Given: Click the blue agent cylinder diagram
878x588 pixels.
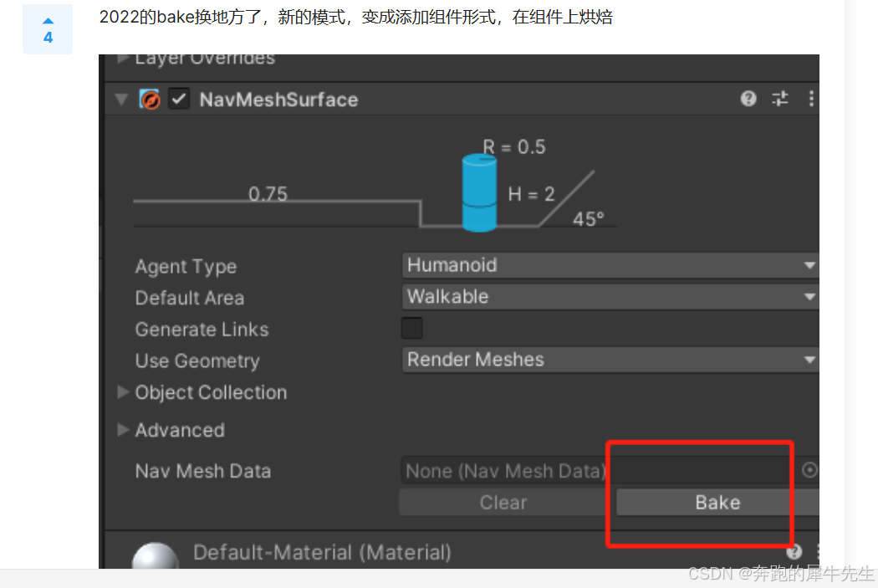Looking at the screenshot, I should point(479,194).
